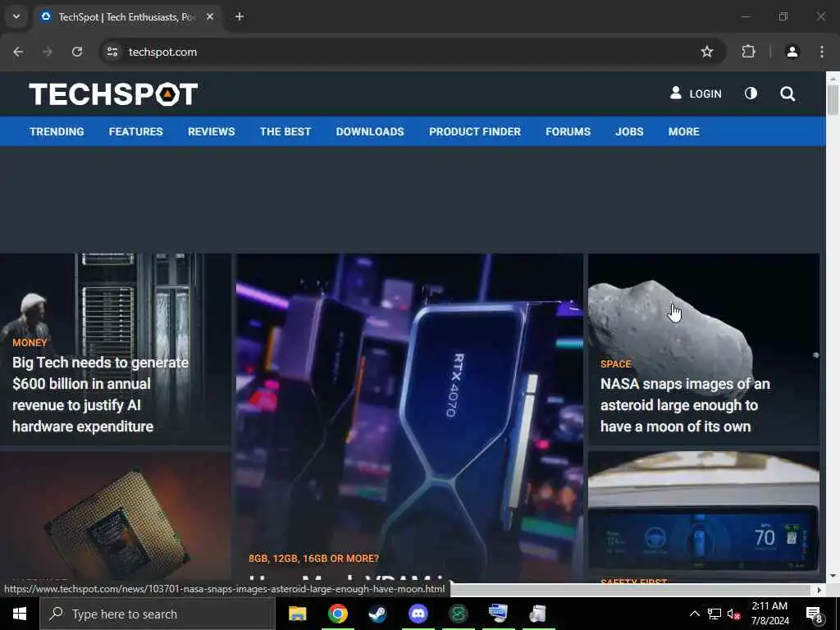The height and width of the screenshot is (630, 840).
Task: Open the Windows Start menu
Action: [20, 614]
